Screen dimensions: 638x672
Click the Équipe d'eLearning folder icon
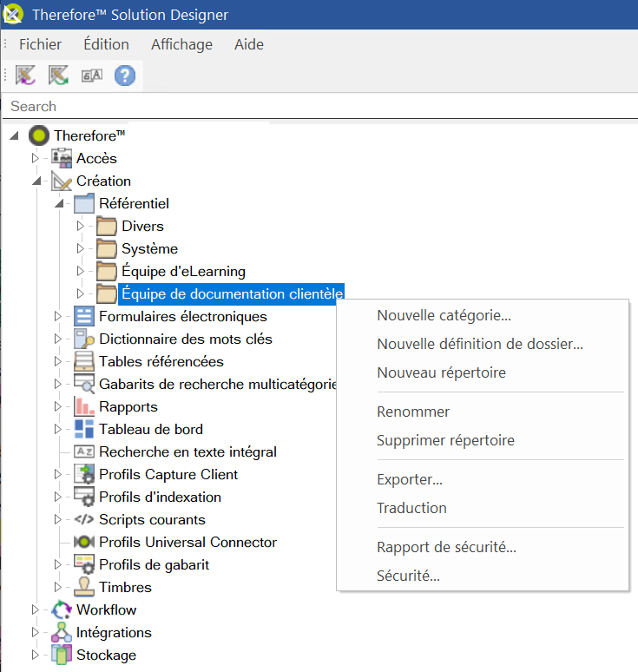(x=107, y=271)
